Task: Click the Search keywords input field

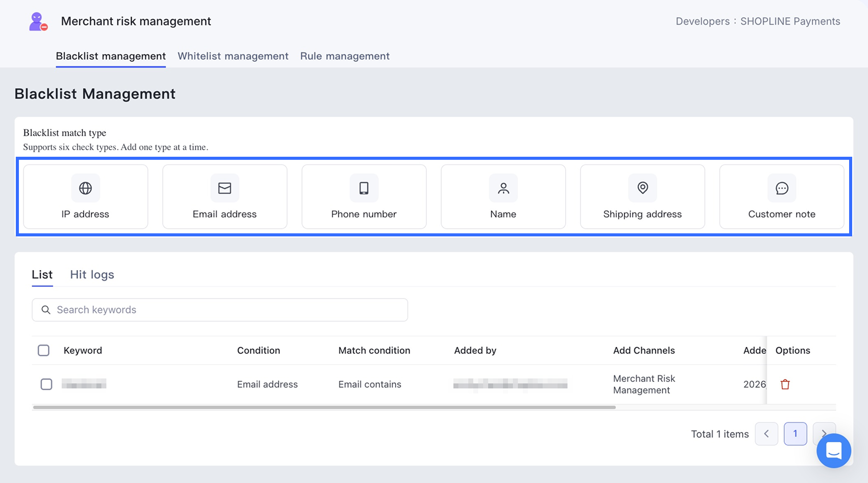Action: point(220,310)
